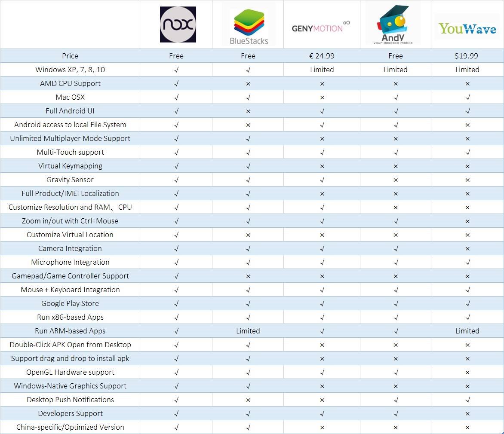
Task: Select Andy check mark for Camera Integration
Action: pos(396,249)
